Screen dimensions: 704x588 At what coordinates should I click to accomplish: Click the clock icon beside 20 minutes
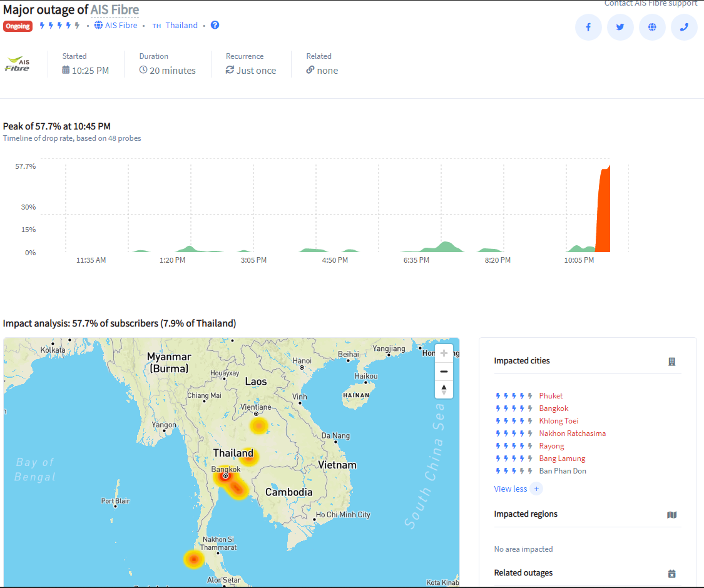click(x=143, y=70)
